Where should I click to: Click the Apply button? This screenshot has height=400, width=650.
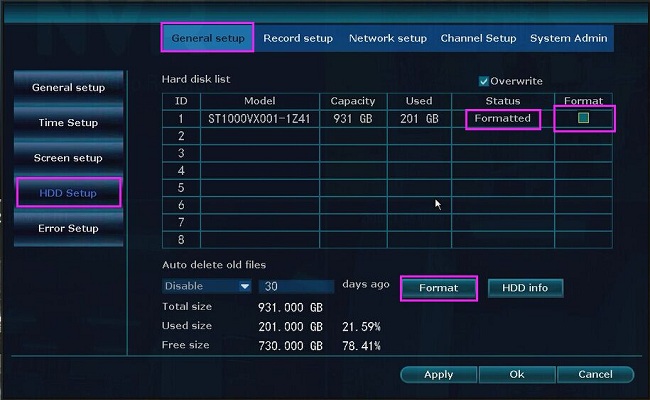(x=439, y=374)
